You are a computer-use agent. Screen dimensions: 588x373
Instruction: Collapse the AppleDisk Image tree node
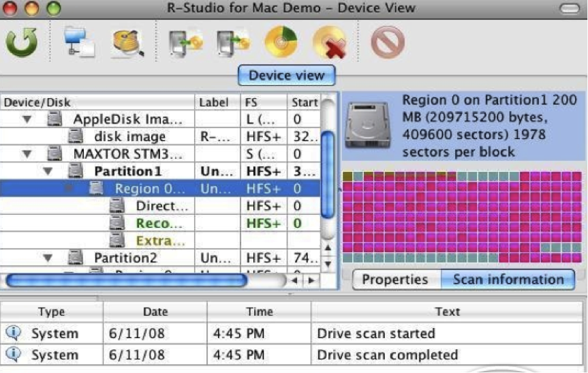click(28, 120)
